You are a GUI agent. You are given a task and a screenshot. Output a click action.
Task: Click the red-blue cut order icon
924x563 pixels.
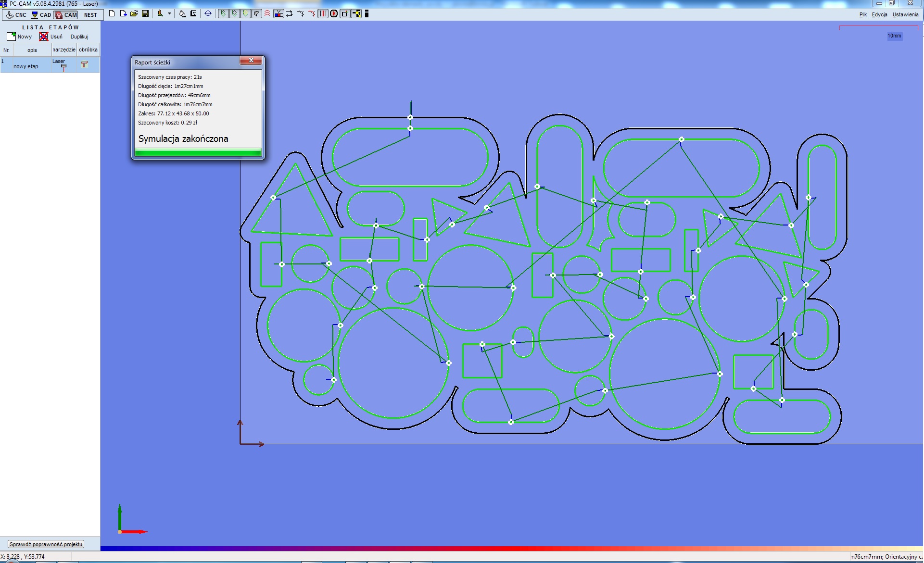click(x=278, y=14)
